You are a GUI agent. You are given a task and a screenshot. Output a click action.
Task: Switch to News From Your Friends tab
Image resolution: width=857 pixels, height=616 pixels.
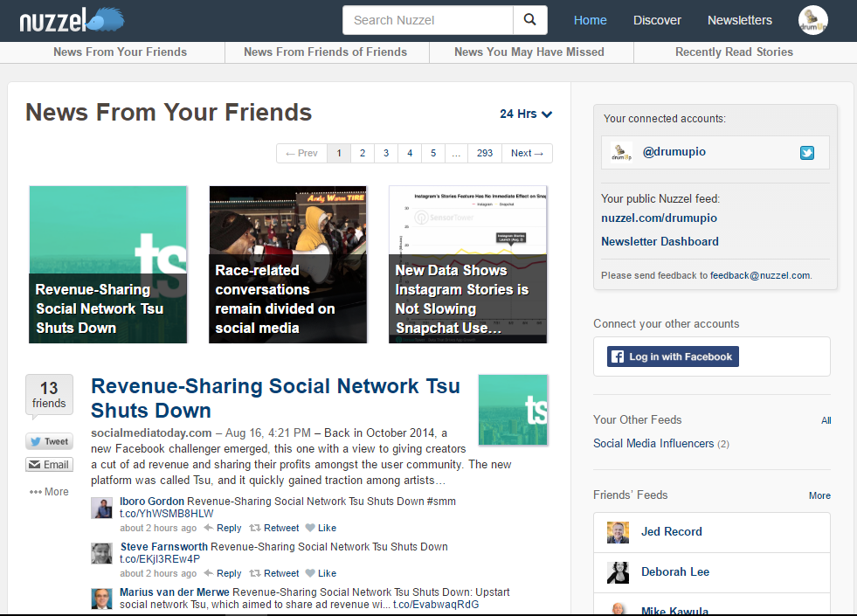(x=121, y=52)
